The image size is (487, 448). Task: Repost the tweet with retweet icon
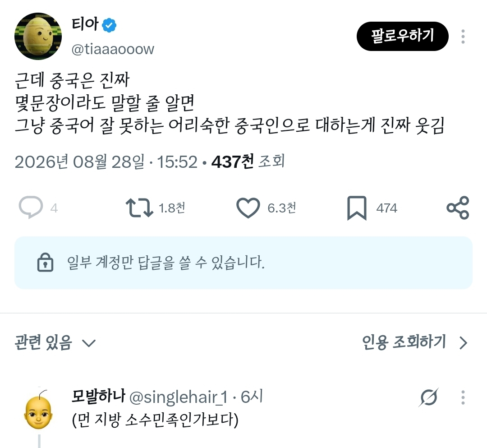[139, 208]
